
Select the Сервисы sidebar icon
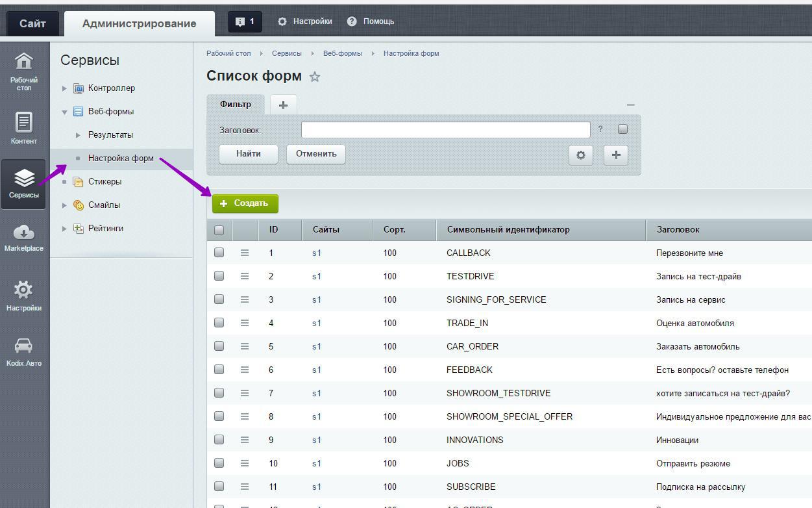tap(24, 184)
